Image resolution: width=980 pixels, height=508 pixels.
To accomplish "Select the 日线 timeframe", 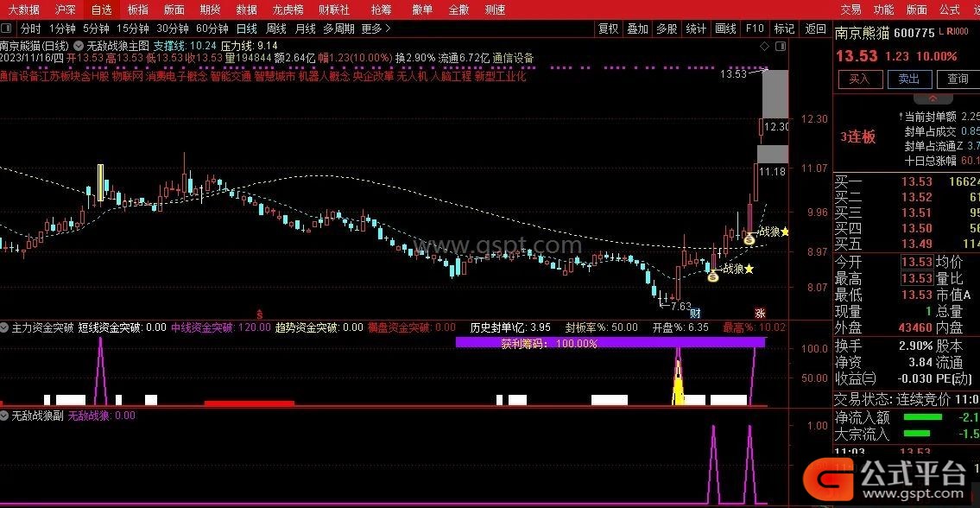I will pyautogui.click(x=246, y=29).
